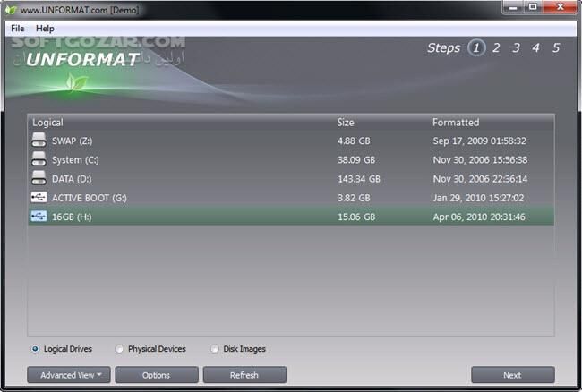The width and height of the screenshot is (582, 392).
Task: Select the Physical Devices radio button
Action: pyautogui.click(x=120, y=349)
